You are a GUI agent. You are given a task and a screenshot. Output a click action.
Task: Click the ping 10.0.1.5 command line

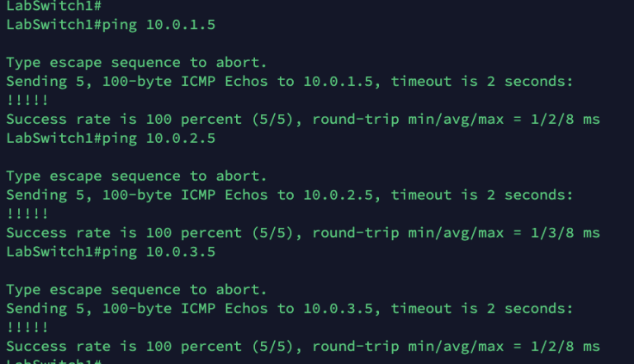(x=111, y=24)
